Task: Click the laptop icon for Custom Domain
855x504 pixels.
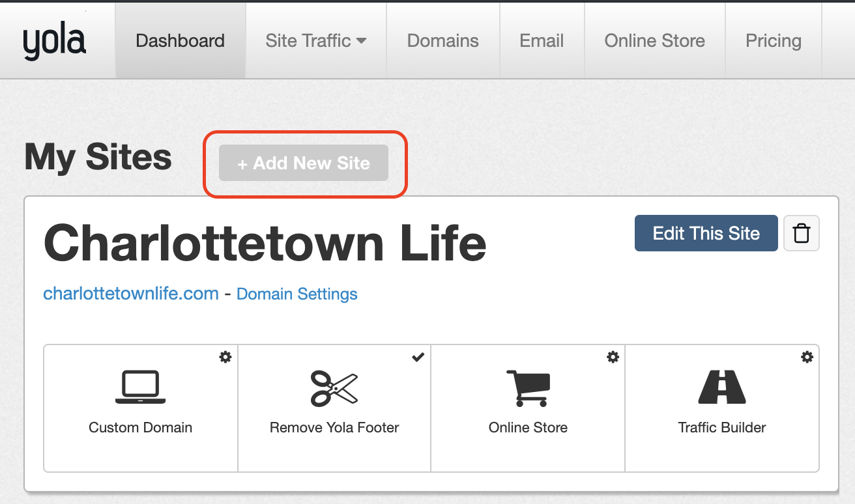Action: click(141, 387)
